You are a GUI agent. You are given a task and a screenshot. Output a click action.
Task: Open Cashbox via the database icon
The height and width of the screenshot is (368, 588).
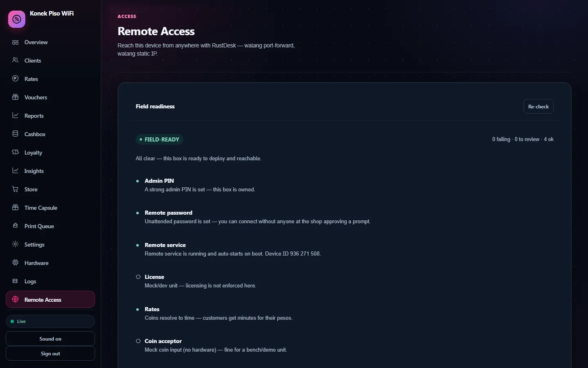click(x=16, y=134)
